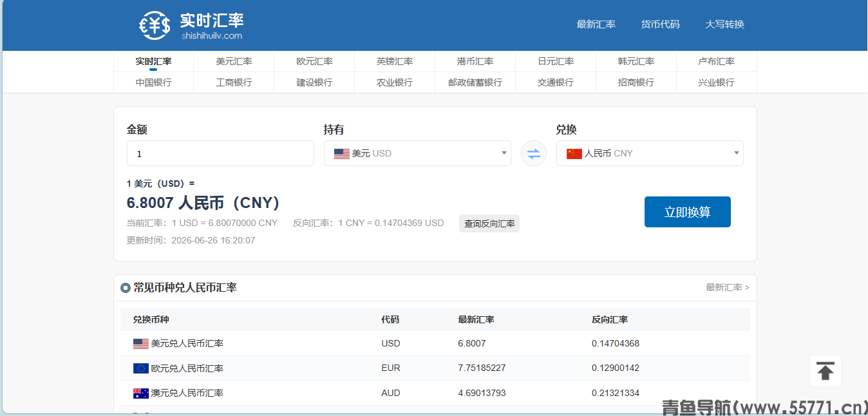Click the China flag in the 兑换 selector
Viewport: 868px width, 416px height.
click(574, 154)
